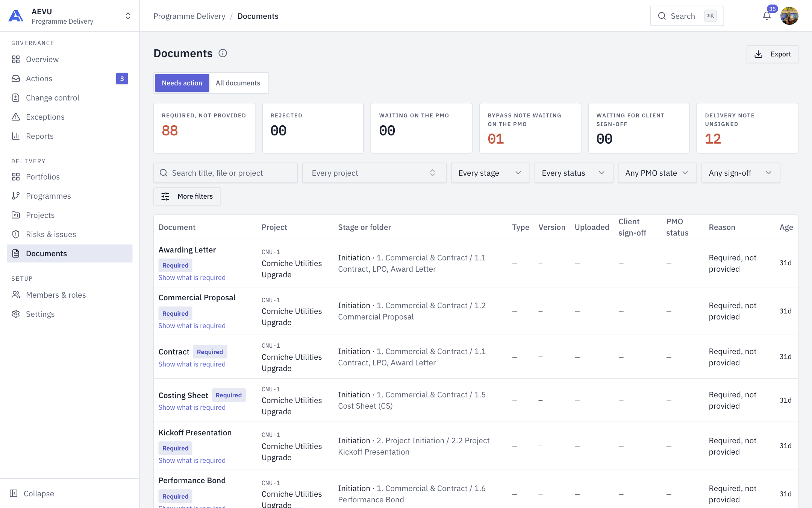Click the Portfolios grid icon

click(16, 177)
